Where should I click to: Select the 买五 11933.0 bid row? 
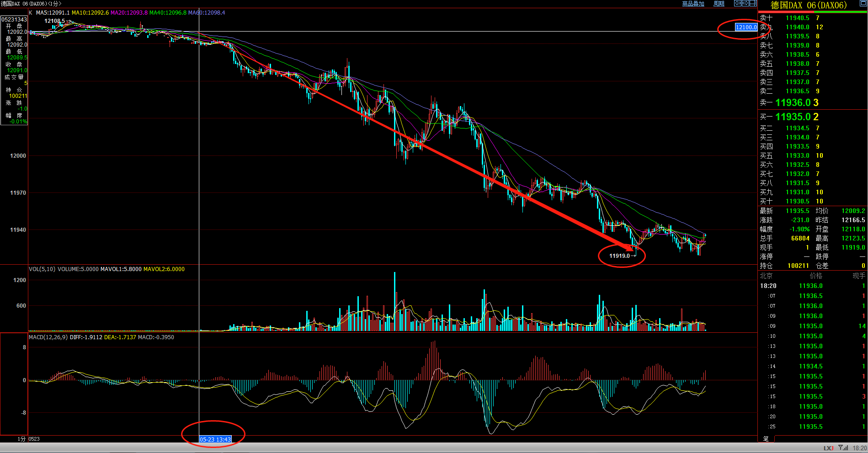click(812, 155)
